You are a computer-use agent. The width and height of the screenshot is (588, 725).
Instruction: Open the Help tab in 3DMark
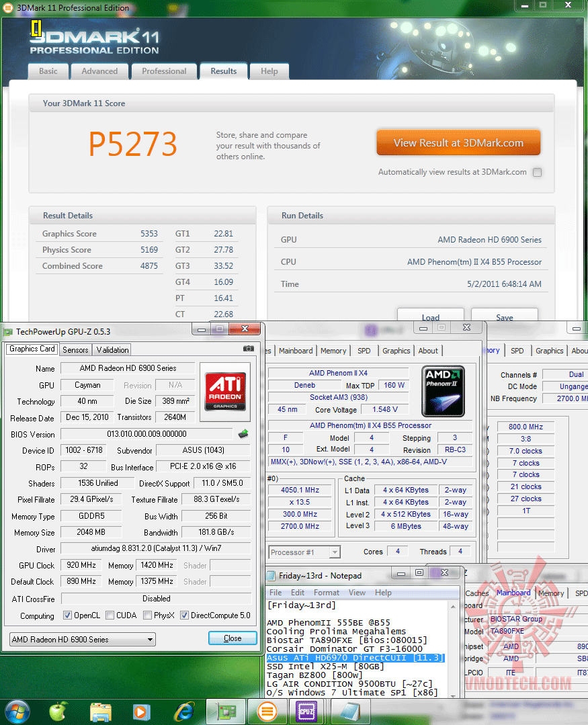pos(269,71)
